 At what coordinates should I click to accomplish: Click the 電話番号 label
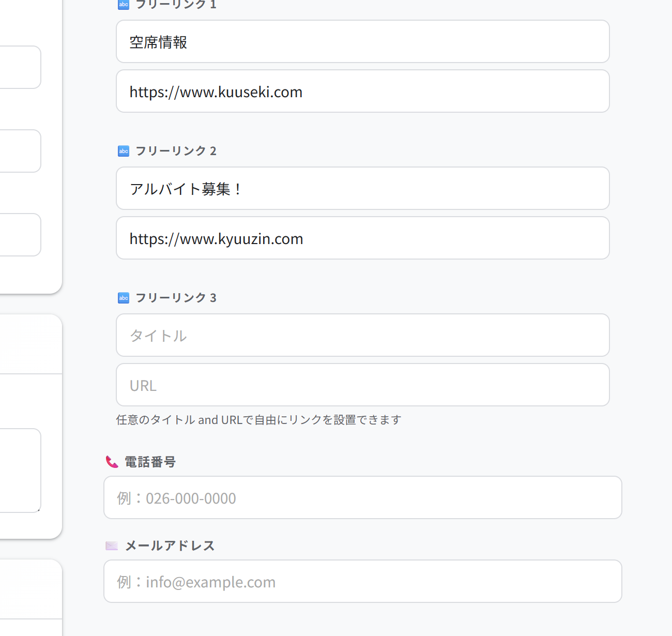(150, 462)
